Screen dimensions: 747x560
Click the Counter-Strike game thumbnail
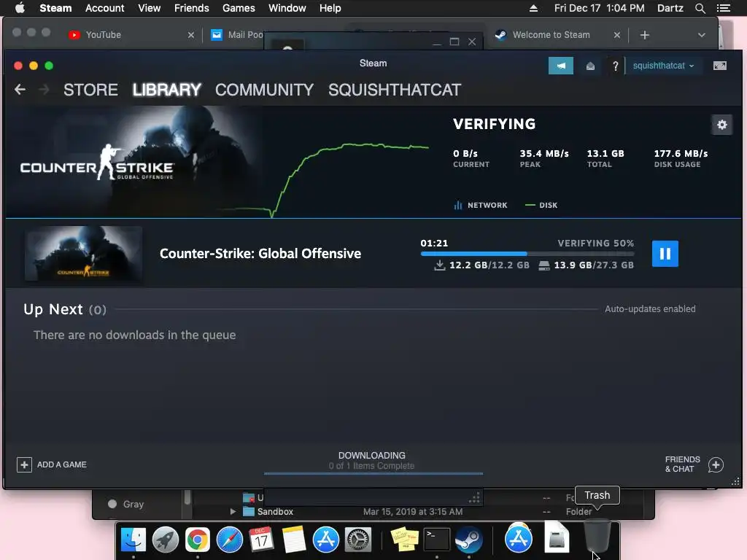(x=83, y=254)
